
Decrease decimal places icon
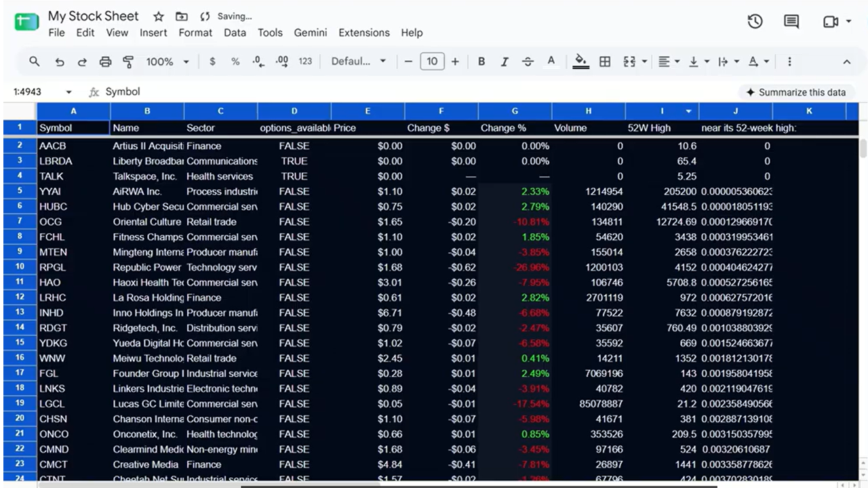click(258, 62)
